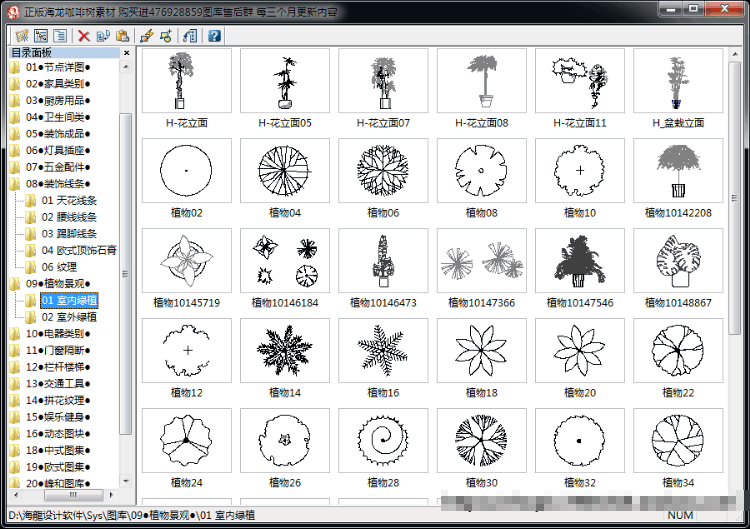The height and width of the screenshot is (529, 750).
Task: Click the add block plus icon
Action: coord(166,36)
